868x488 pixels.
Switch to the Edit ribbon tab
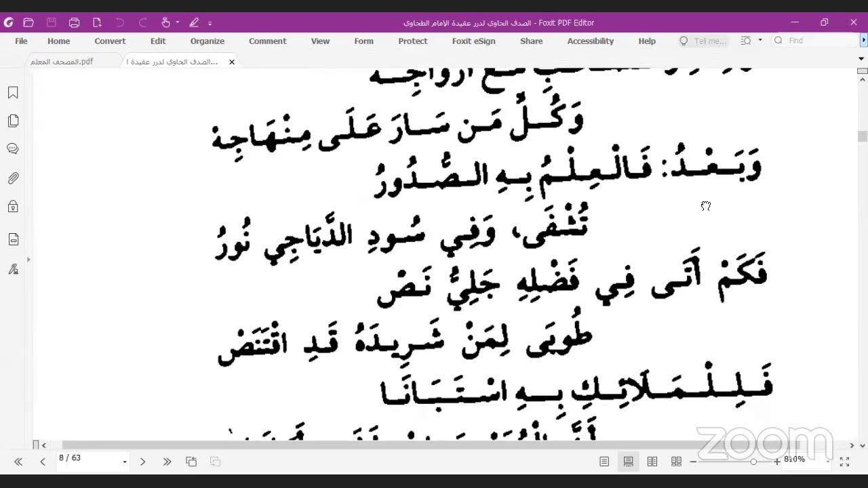coord(158,41)
